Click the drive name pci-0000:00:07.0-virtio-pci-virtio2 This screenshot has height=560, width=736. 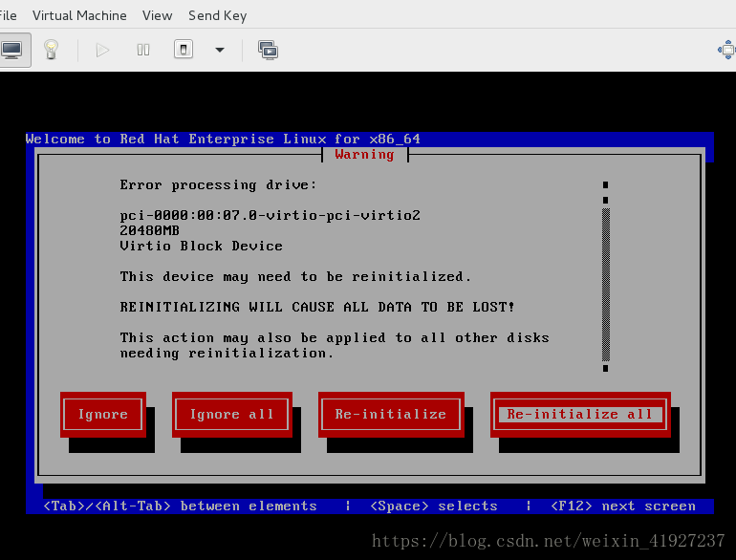click(x=270, y=215)
